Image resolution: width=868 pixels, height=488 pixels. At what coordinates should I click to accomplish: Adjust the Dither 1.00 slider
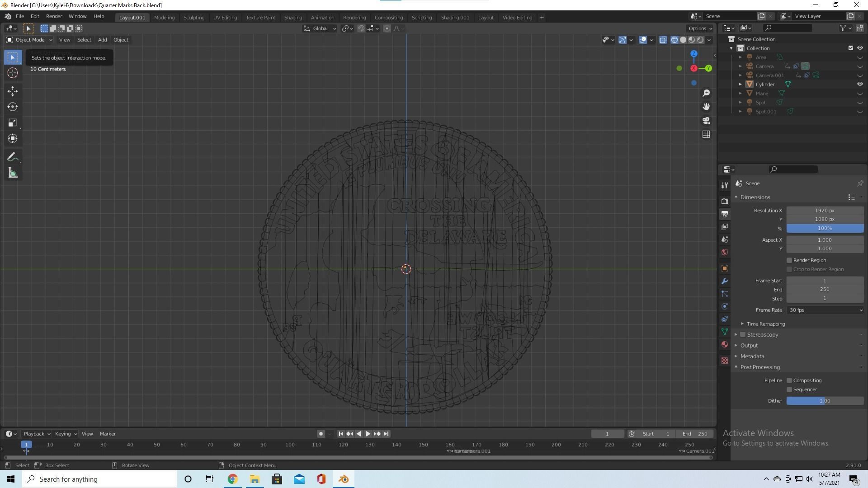pos(825,401)
